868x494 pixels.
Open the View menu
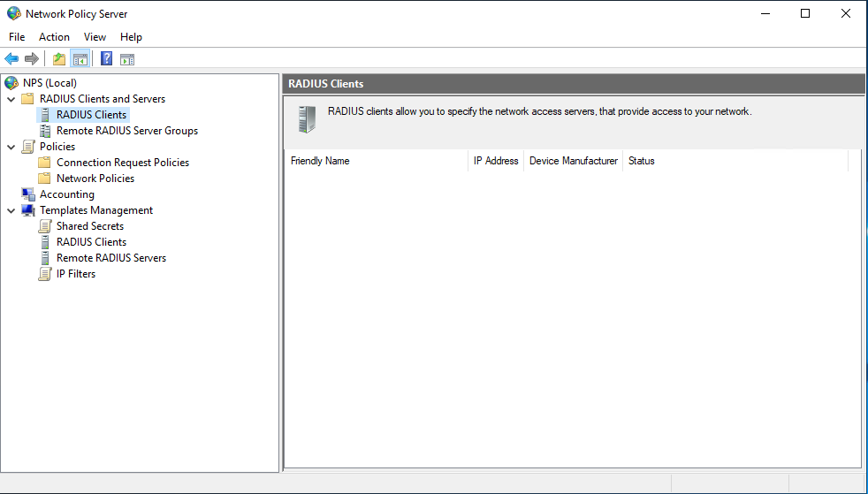pos(95,37)
